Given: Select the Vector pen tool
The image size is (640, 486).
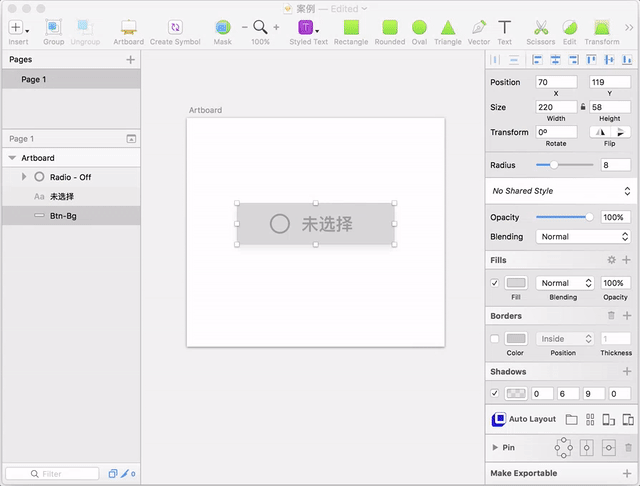Looking at the screenshot, I should pos(479,27).
